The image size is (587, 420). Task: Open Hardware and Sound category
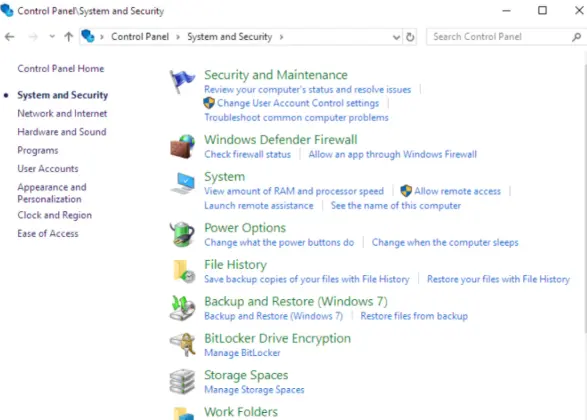62,132
